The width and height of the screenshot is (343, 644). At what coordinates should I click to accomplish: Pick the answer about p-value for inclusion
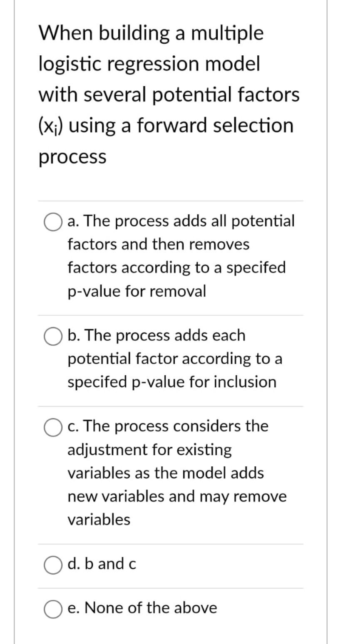(x=175, y=359)
